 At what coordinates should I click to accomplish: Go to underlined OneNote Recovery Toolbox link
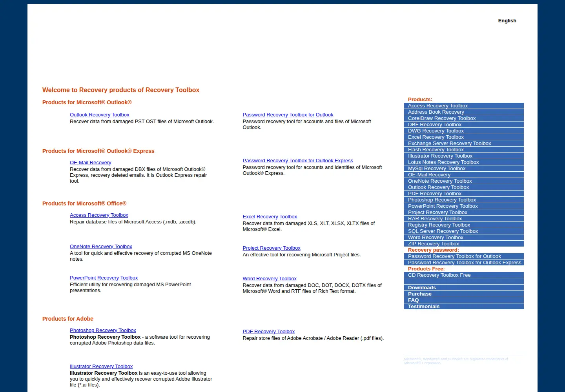pos(101,247)
